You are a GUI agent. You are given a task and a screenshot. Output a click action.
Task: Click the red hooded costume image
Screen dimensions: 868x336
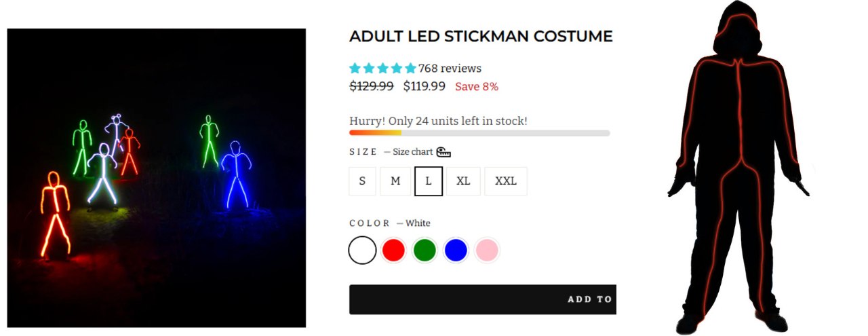click(738, 168)
